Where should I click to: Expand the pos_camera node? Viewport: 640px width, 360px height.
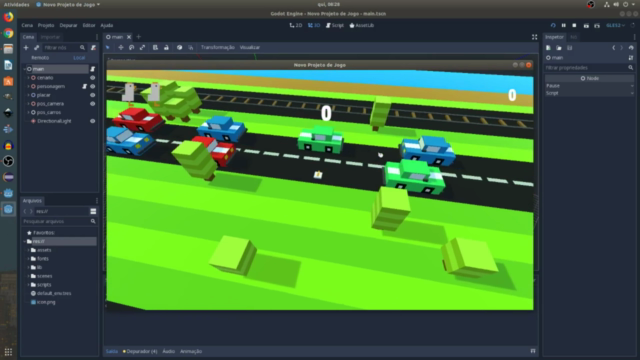coord(28,104)
